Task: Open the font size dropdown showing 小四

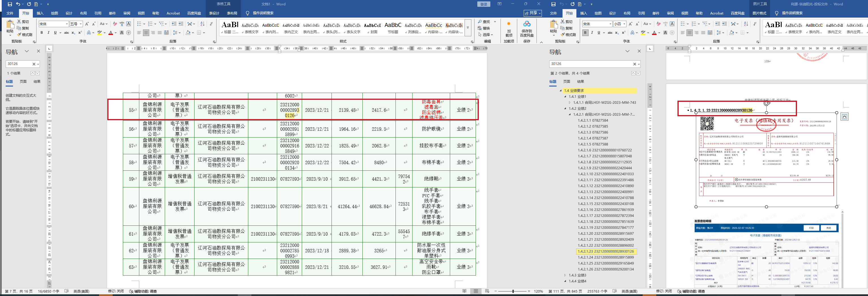Action: pyautogui.click(x=624, y=24)
